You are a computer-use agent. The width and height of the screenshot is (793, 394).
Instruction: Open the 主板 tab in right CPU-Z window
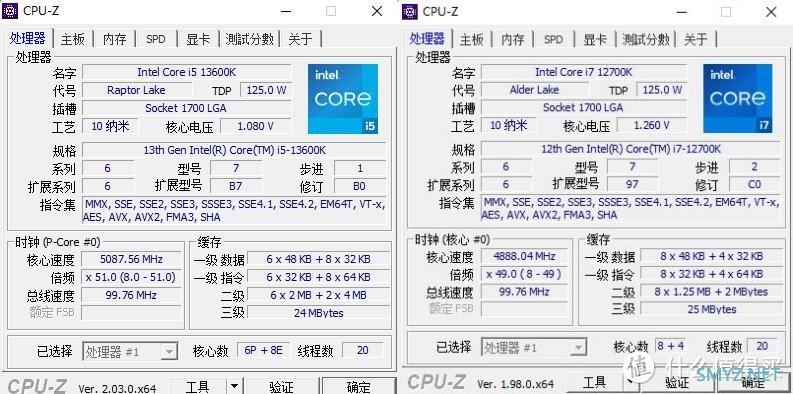click(472, 39)
